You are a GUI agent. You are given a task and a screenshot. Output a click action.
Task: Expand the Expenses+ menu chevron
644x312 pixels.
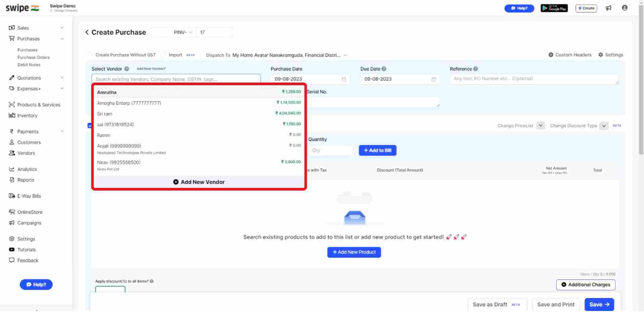[x=62, y=89]
